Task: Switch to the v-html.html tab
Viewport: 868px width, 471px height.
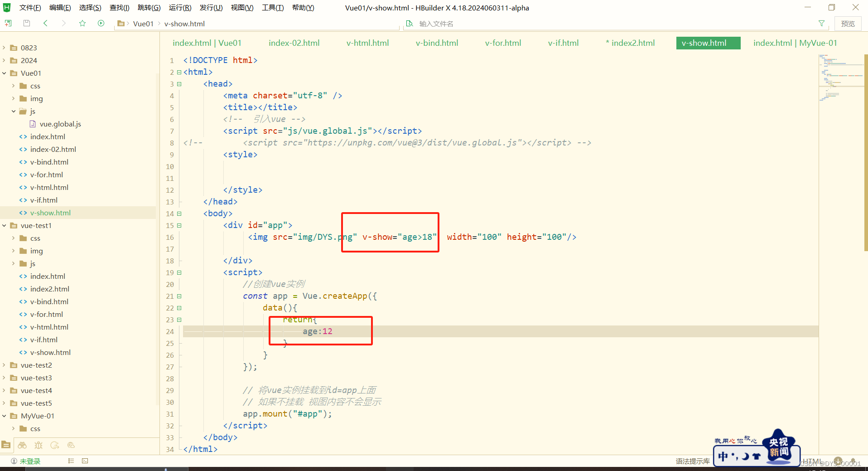Action: [x=367, y=43]
